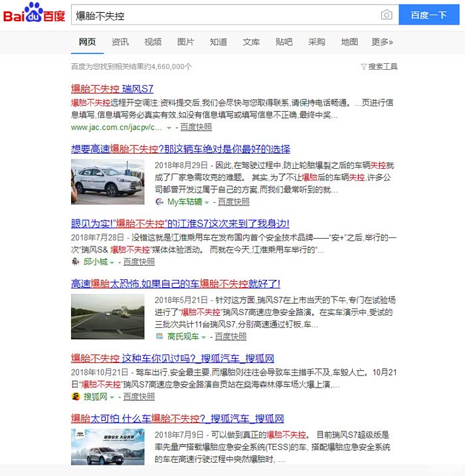Click the 高氏观车 source icon

[x=159, y=336]
